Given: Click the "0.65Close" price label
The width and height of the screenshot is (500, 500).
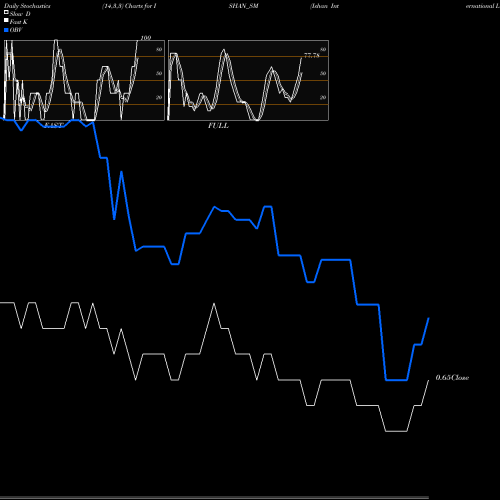Looking at the screenshot, I should (452, 378).
